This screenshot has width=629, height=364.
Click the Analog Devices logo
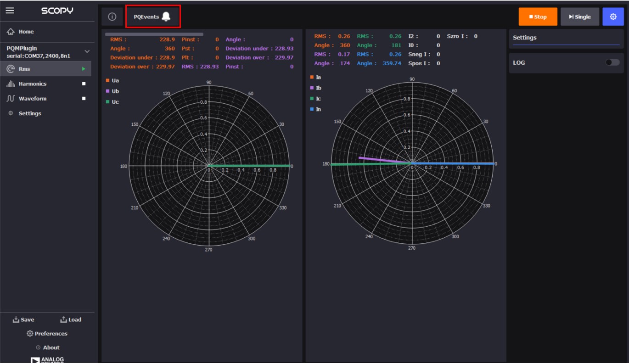(47, 359)
